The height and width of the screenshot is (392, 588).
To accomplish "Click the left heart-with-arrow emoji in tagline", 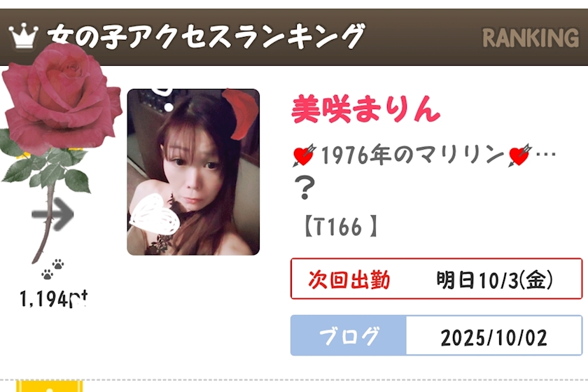I will coord(304,155).
